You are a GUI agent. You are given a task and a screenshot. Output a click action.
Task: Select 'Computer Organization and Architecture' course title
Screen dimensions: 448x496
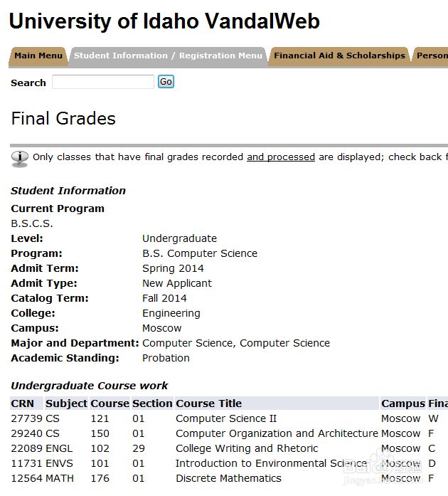point(277,433)
